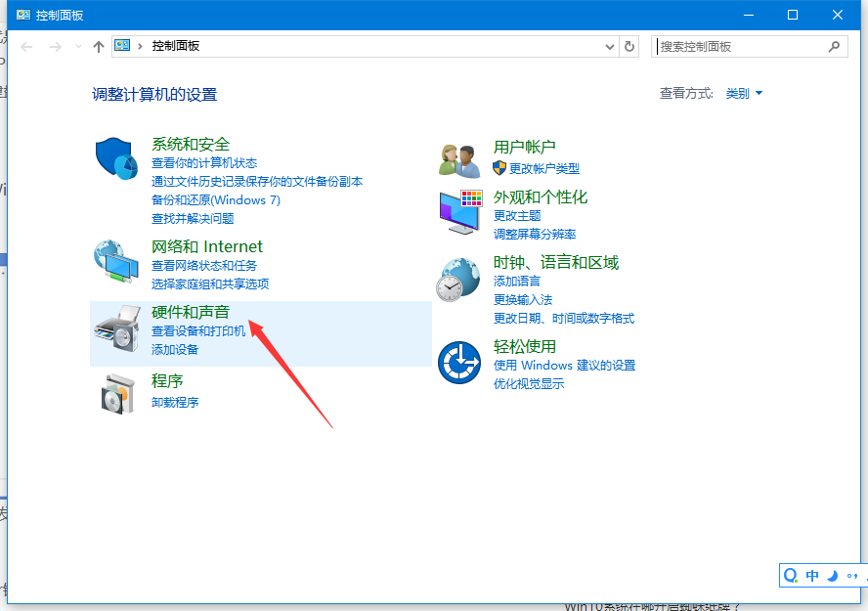Viewport: 868px width, 611px height.
Task: Open the 外观和个性化 category link
Action: click(541, 197)
